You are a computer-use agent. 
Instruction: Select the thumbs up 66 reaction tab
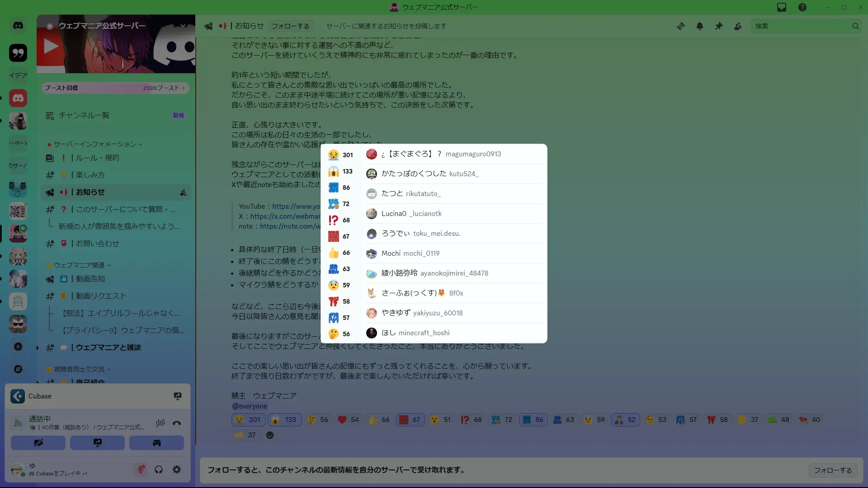click(340, 253)
